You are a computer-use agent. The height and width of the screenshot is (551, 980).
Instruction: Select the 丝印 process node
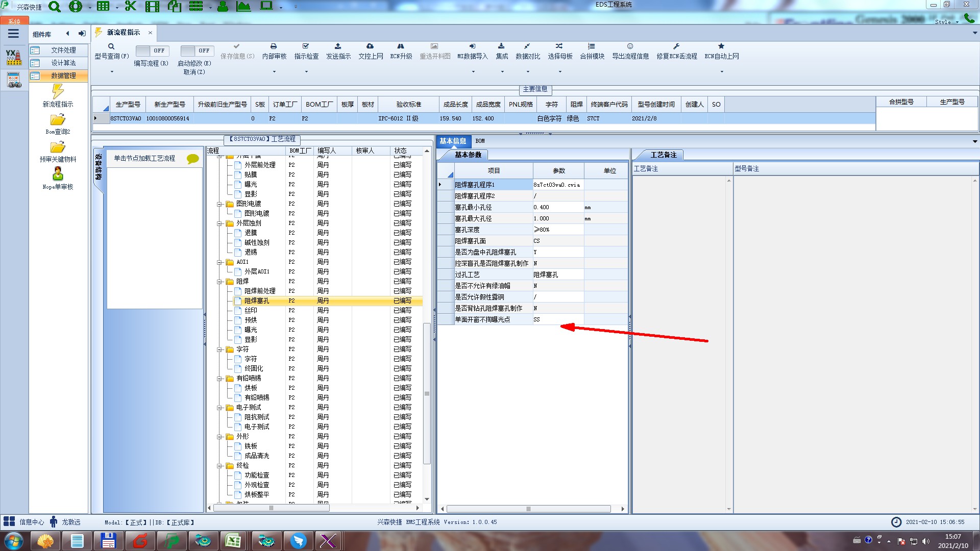[251, 310]
